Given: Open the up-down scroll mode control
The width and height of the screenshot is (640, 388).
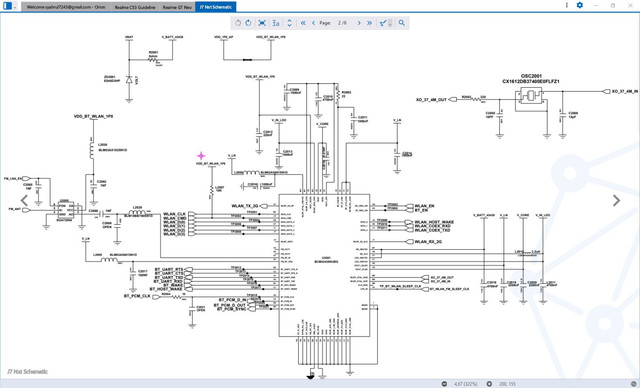Looking at the screenshot, I should click(x=289, y=23).
